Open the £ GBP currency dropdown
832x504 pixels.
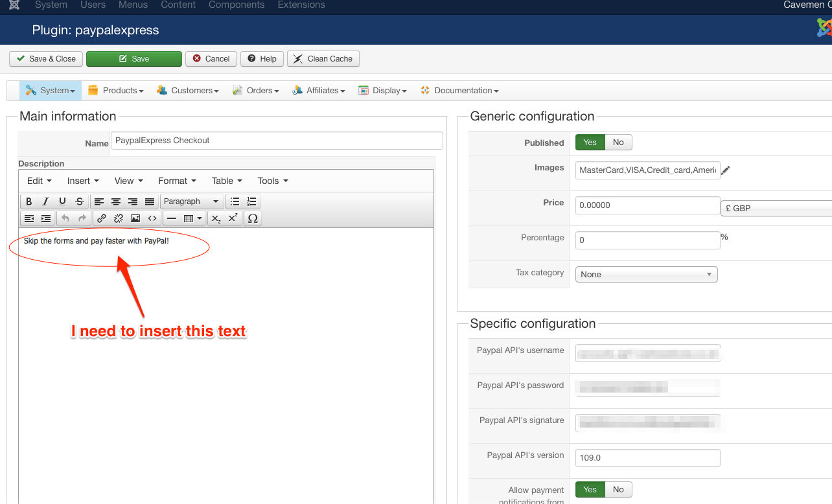click(776, 209)
